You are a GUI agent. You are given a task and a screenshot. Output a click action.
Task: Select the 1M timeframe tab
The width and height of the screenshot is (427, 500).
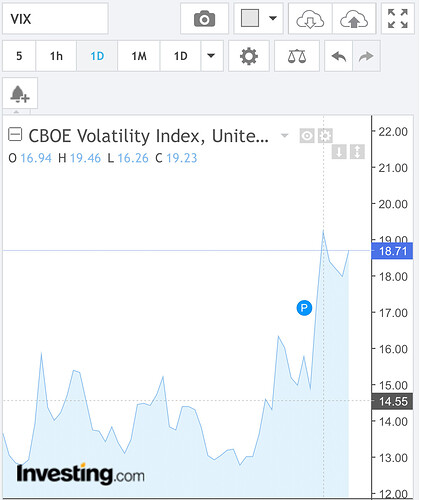(139, 56)
